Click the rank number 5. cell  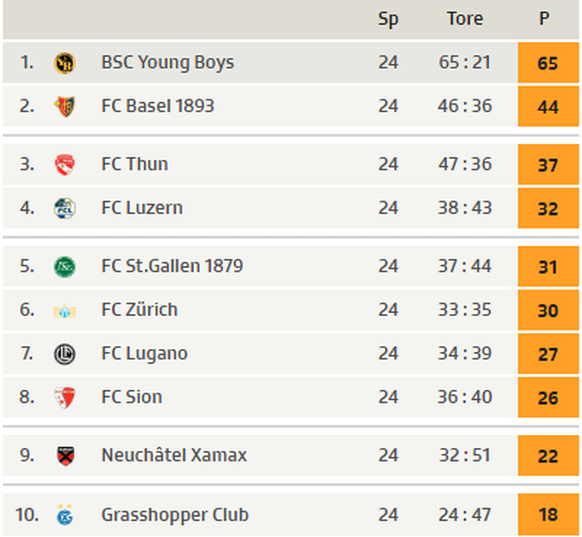27,266
